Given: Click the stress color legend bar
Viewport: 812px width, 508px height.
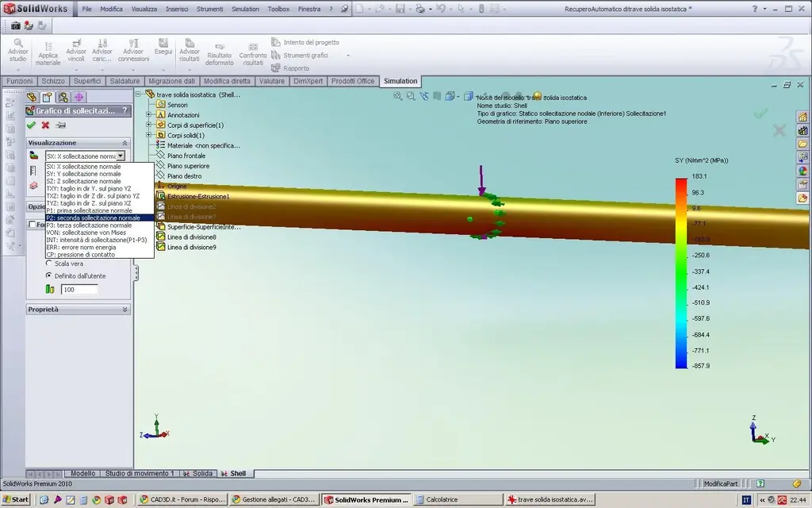Looking at the screenshot, I should (681, 273).
